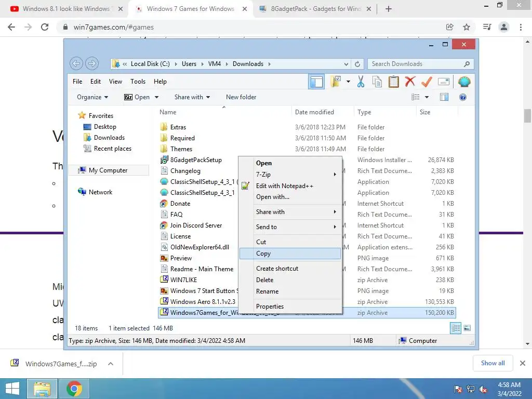The image size is (532, 399).
Task: Switch to large icons view in status bar
Action: (467, 328)
